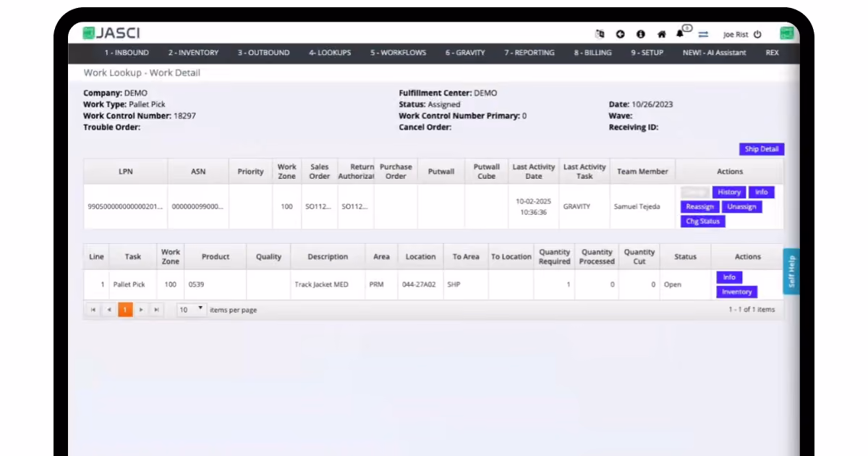Screen dimensions: 868x456
Task: Click LPN cell 9905000000000000201...
Action: [125, 206]
